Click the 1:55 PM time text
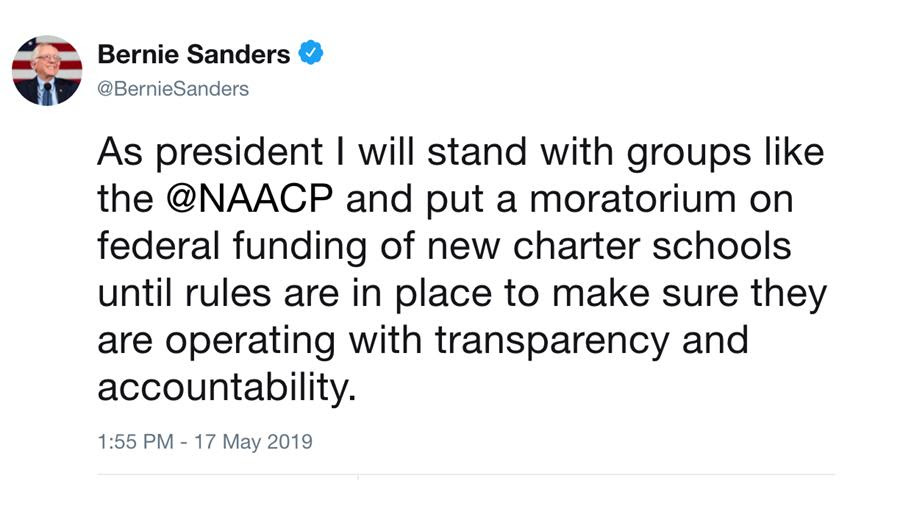 (135, 442)
